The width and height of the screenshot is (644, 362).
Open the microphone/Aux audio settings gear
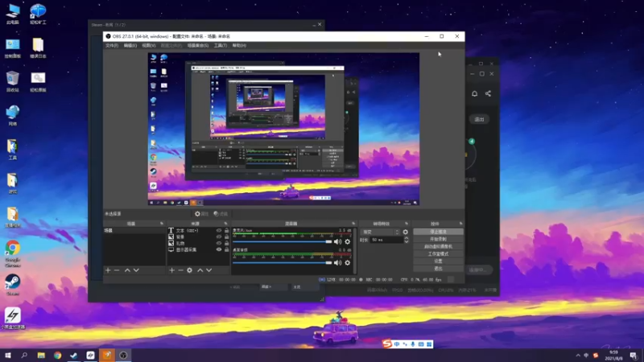(x=348, y=242)
